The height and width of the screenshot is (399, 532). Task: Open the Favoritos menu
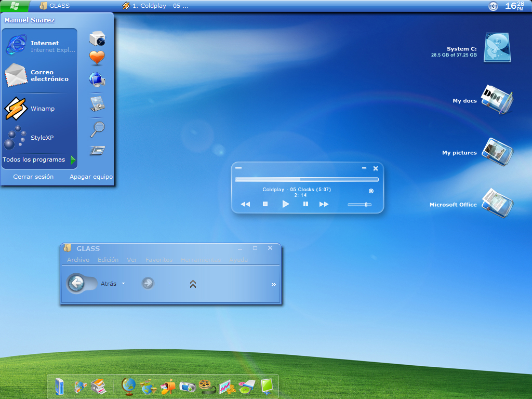pyautogui.click(x=159, y=260)
